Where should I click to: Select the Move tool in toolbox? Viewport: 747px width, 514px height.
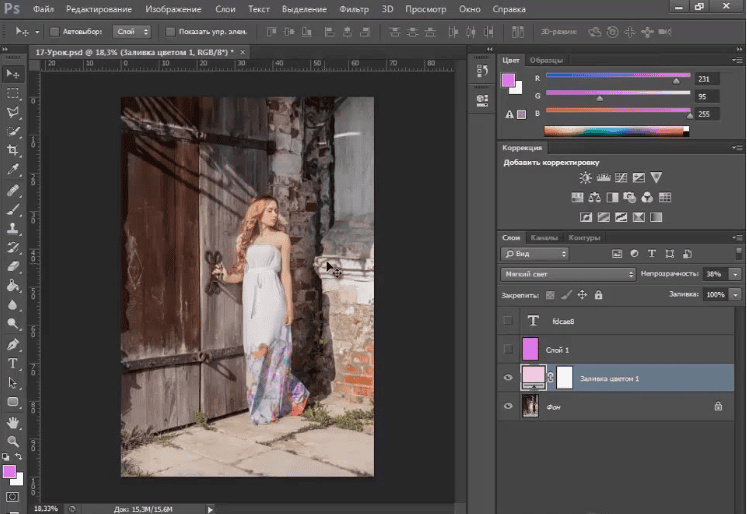click(x=13, y=74)
